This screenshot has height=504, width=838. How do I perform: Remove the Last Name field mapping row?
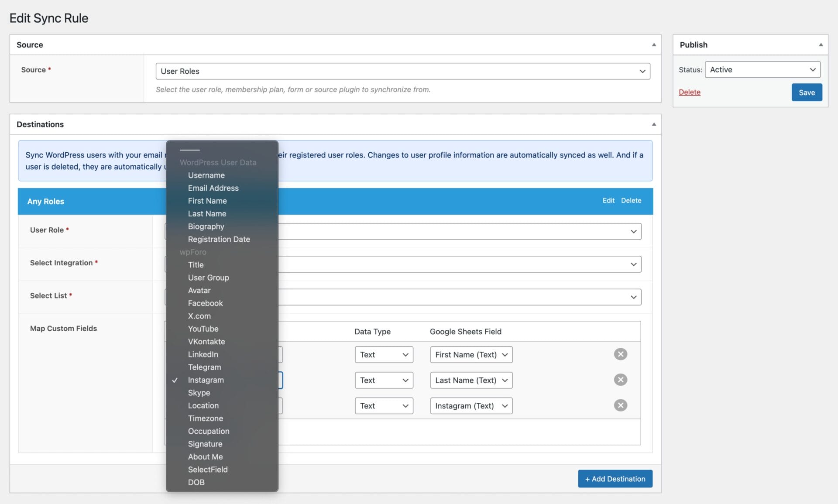pyautogui.click(x=620, y=380)
